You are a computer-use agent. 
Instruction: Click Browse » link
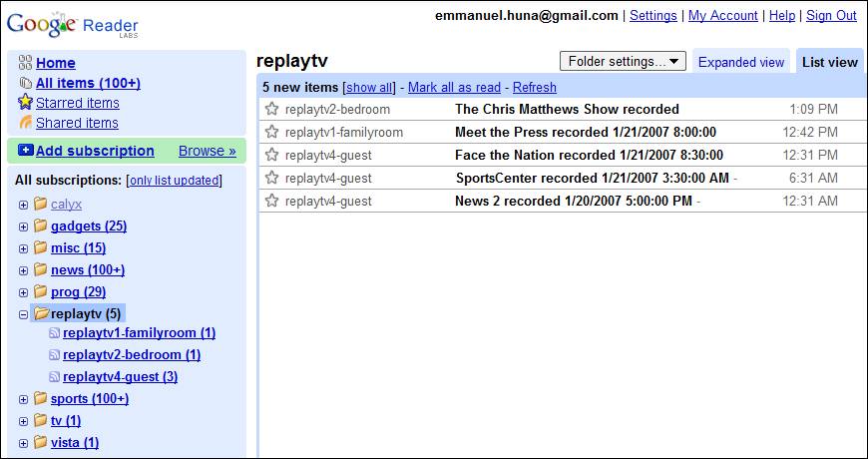[x=208, y=151]
